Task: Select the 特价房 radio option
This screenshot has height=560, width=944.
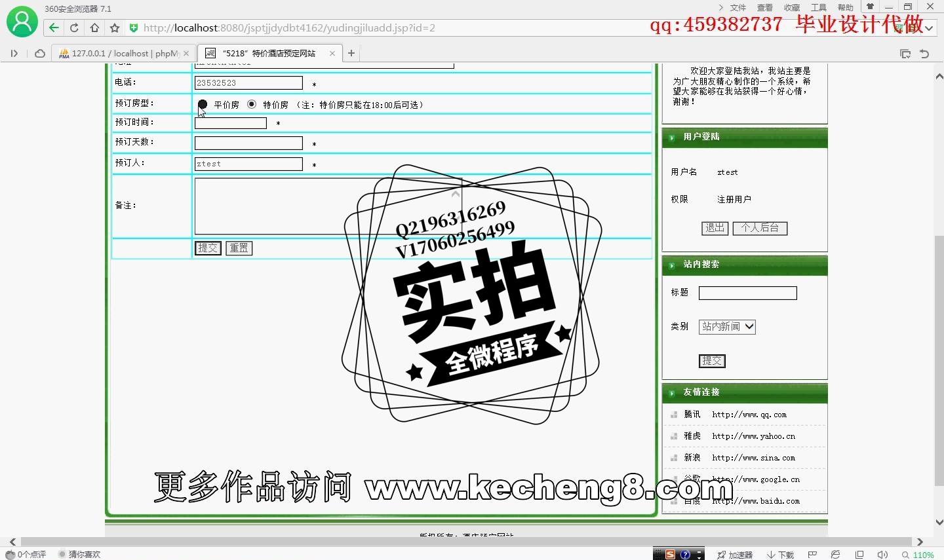Action: (252, 104)
